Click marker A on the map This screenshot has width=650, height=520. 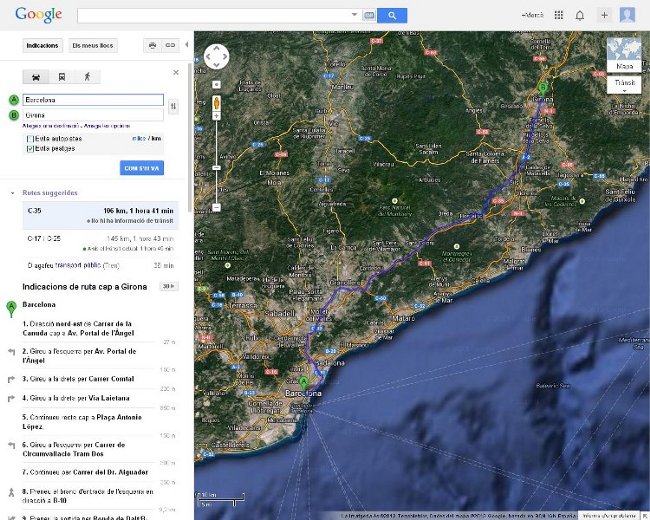(x=304, y=383)
